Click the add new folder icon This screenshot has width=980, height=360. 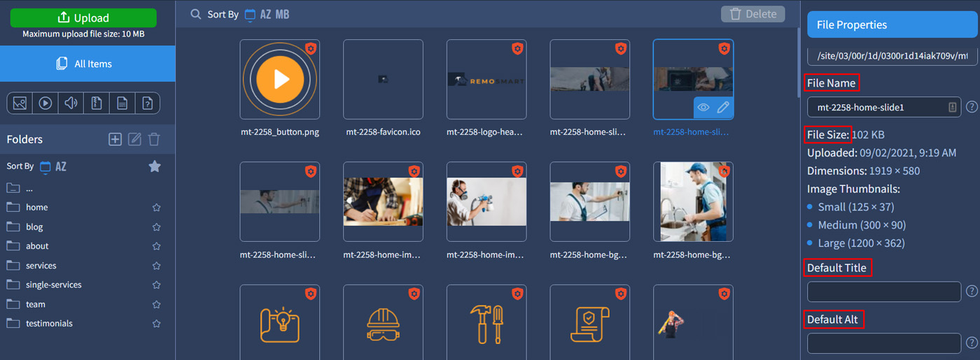pyautogui.click(x=115, y=140)
